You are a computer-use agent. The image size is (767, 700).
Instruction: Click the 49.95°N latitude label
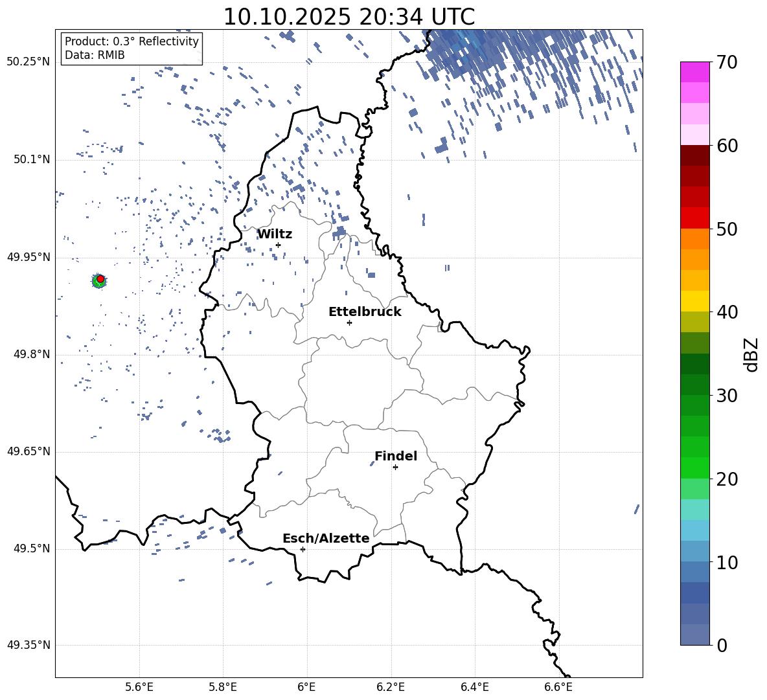(x=29, y=257)
